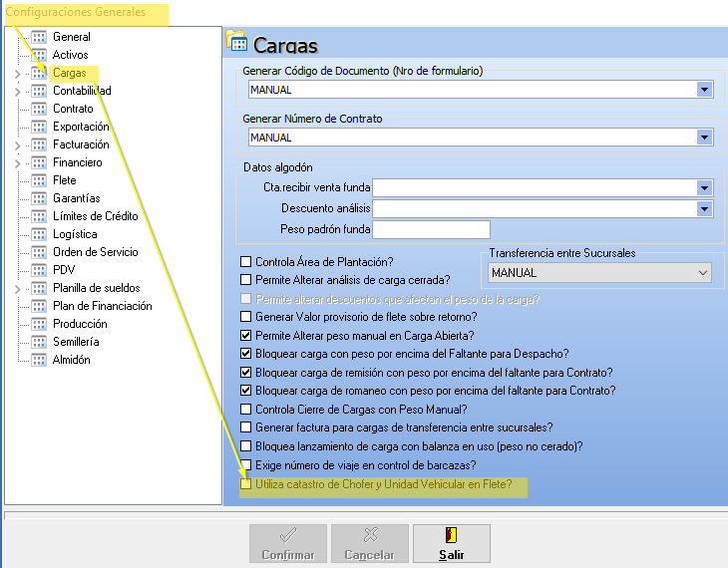This screenshot has width=728, height=568.
Task: Select Flete in the settings tree
Action: tap(65, 180)
